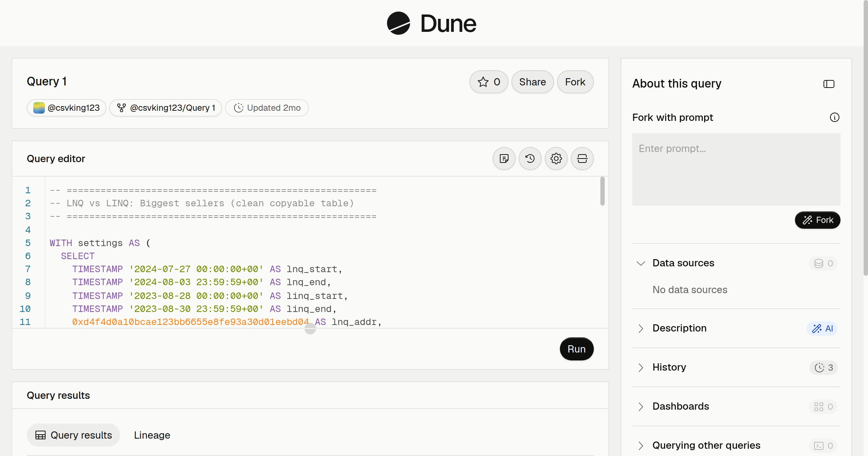This screenshot has height=456, width=868.
Task: Focus the Enter prompt text field
Action: click(736, 169)
